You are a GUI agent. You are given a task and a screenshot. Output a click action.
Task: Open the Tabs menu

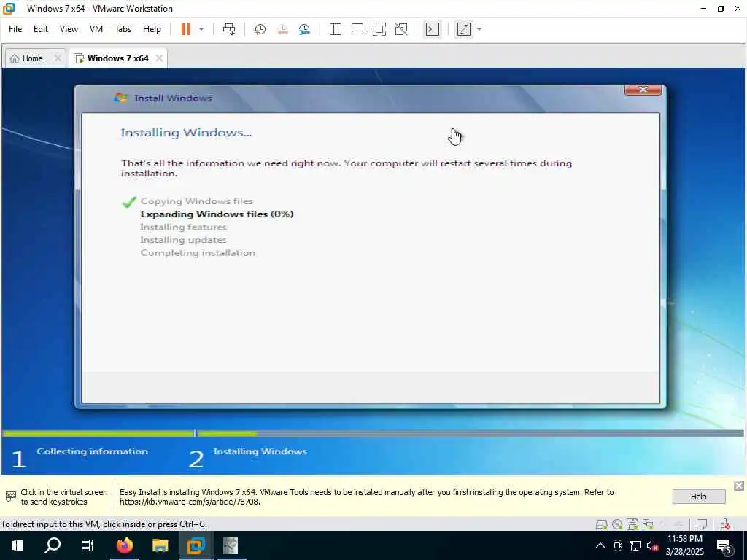[123, 29]
